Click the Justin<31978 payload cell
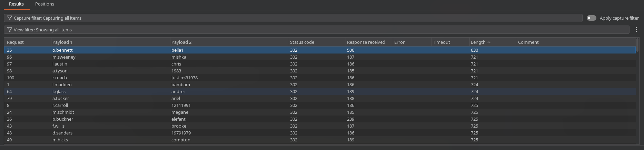 (x=229, y=78)
